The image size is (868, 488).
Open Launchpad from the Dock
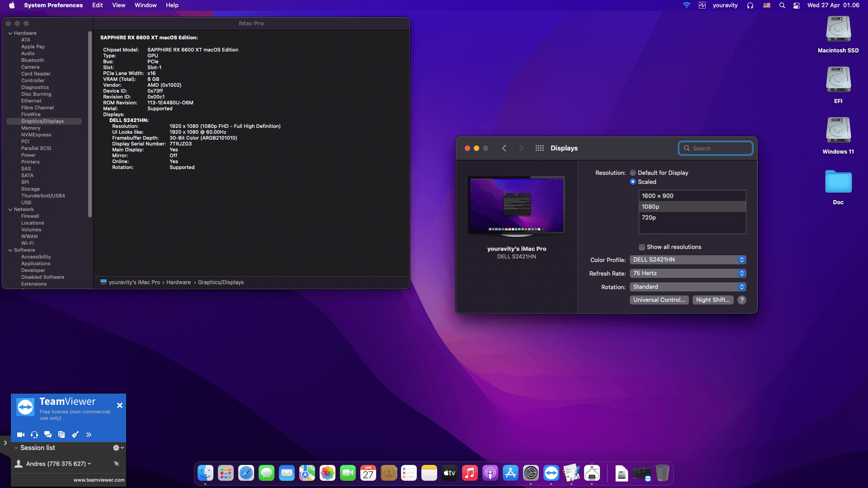point(226,473)
